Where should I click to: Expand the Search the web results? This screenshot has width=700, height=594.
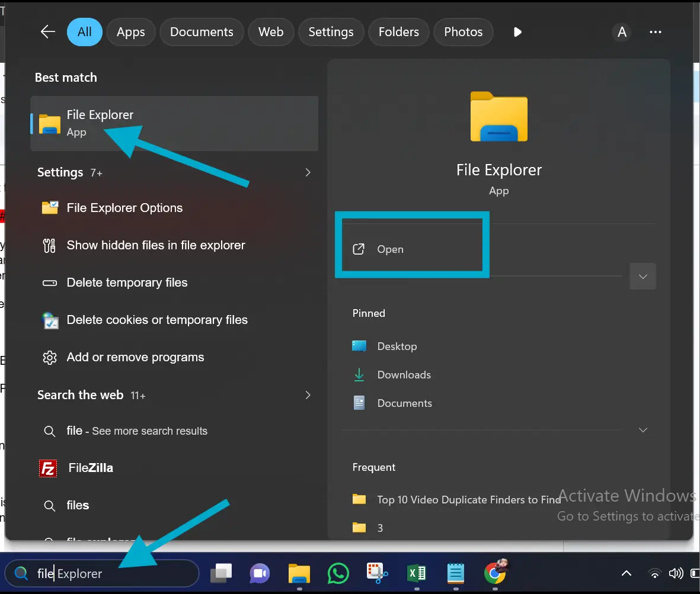pos(308,395)
